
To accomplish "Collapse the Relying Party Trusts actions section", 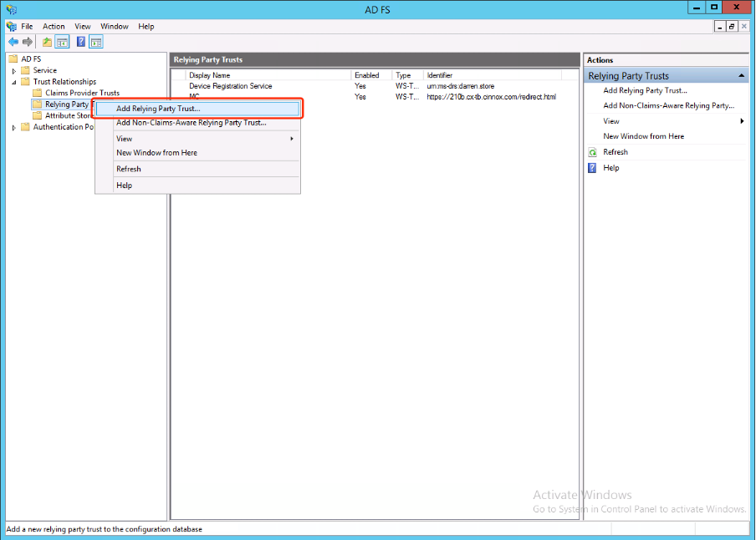I will tap(741, 76).
